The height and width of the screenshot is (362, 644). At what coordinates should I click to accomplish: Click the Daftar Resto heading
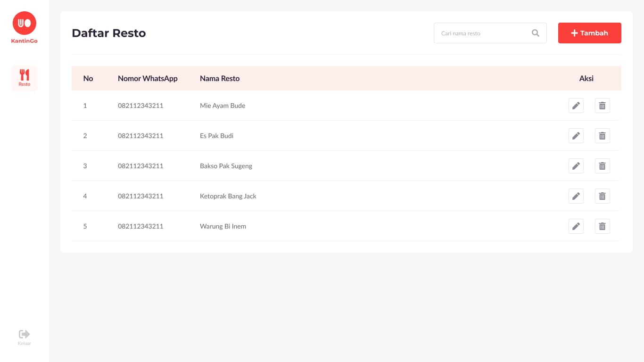(x=109, y=33)
